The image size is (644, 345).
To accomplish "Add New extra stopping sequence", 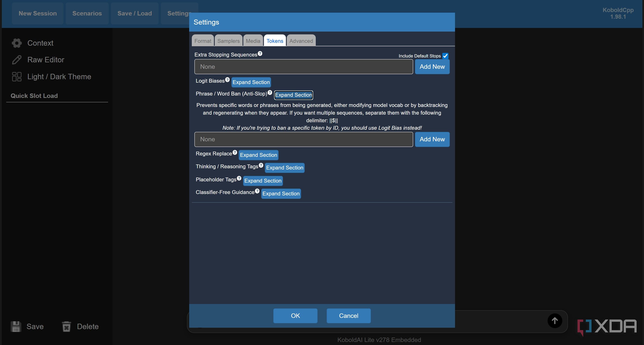I will tap(432, 67).
